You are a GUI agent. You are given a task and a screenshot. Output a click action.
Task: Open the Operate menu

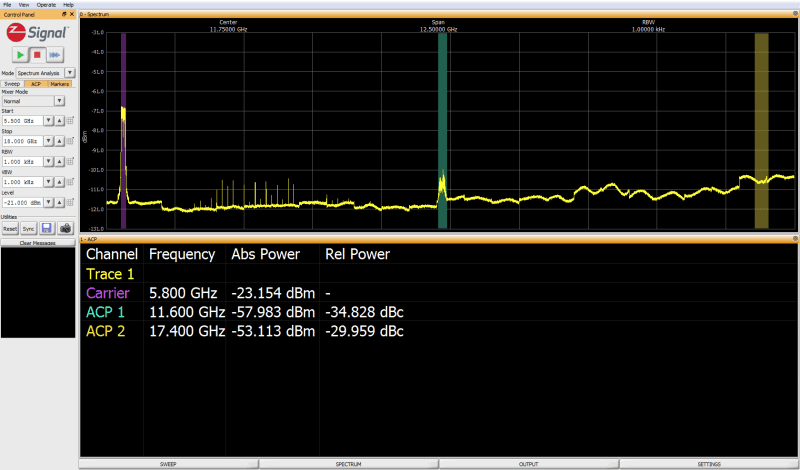46,5
